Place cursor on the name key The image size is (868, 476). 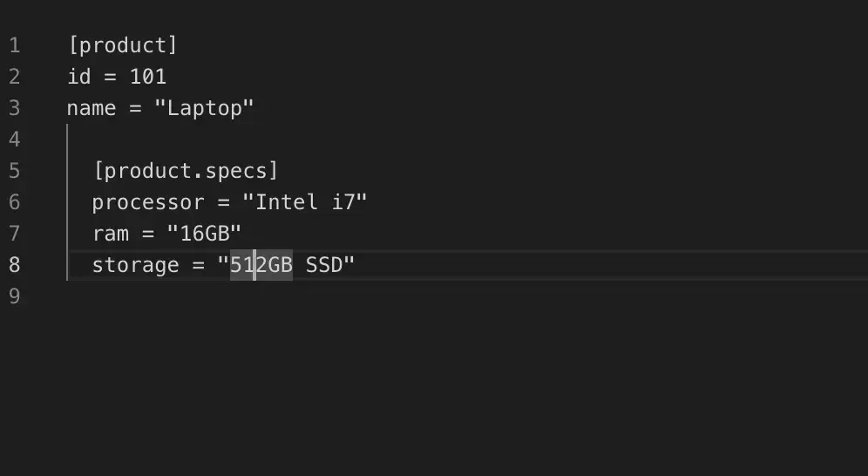92,108
